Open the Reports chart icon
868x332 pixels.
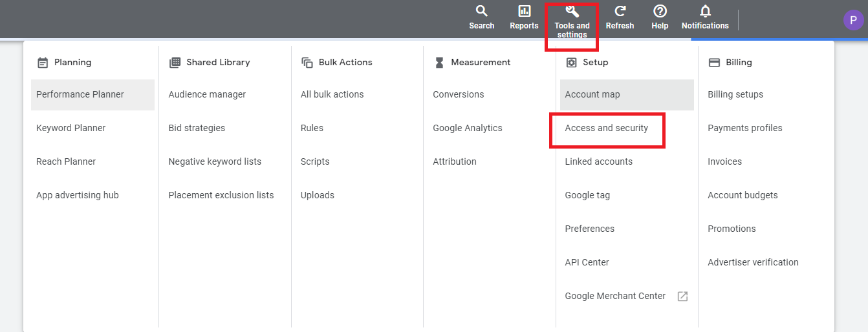pyautogui.click(x=524, y=11)
